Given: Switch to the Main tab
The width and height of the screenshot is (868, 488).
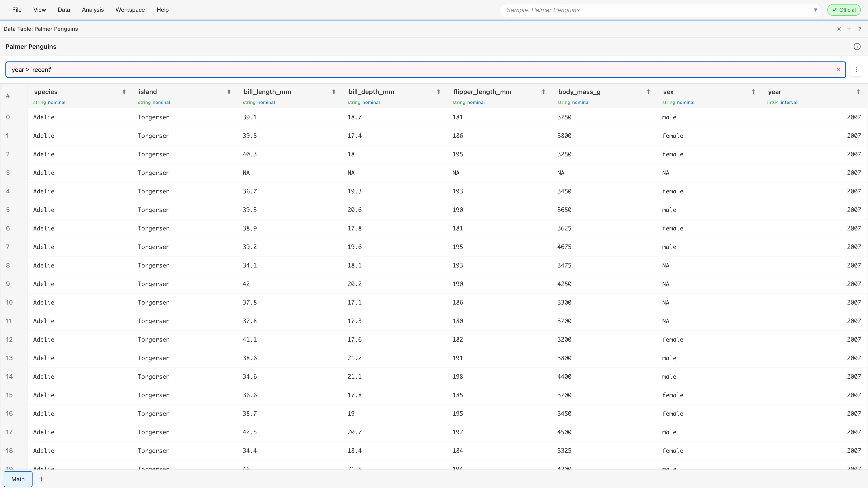Looking at the screenshot, I should coord(18,479).
